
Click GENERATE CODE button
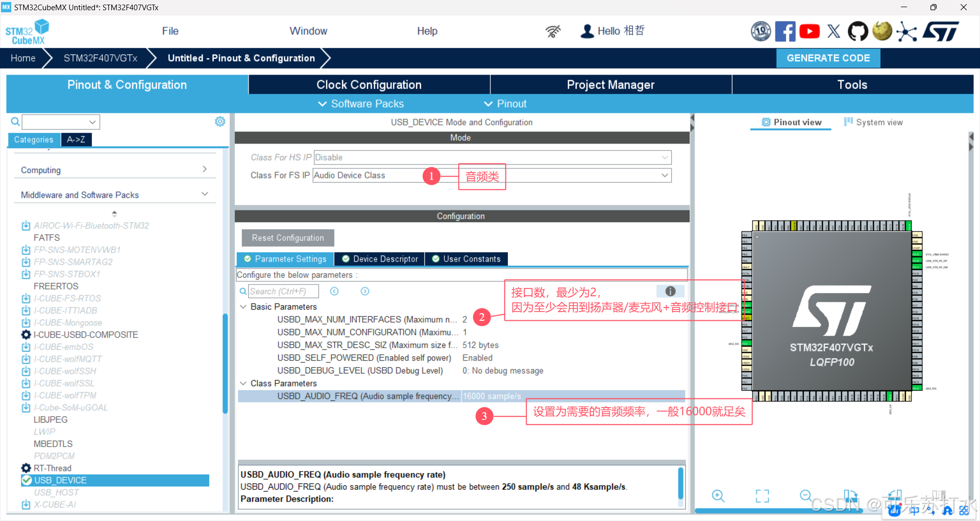click(828, 58)
